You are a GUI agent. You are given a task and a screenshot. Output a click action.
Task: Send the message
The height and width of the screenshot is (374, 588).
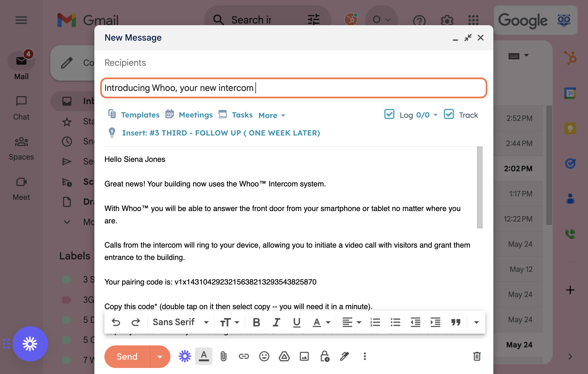127,357
